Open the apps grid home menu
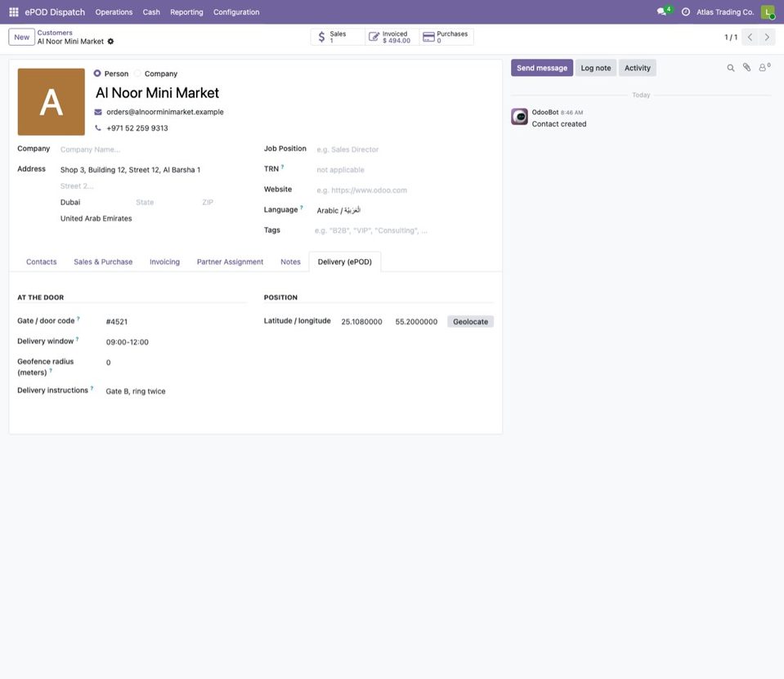This screenshot has width=784, height=679. 14,12
